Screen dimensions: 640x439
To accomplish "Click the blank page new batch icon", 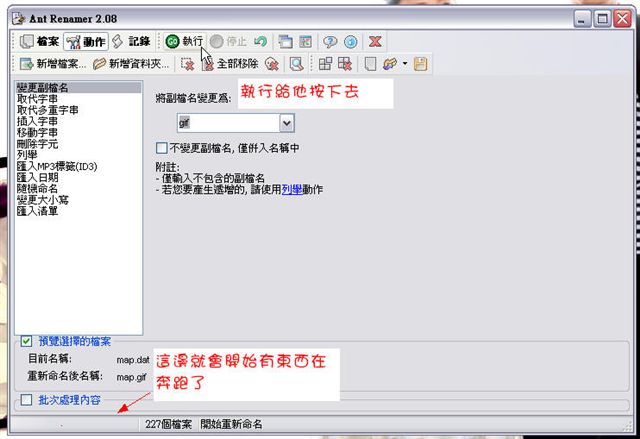I will coord(370,64).
